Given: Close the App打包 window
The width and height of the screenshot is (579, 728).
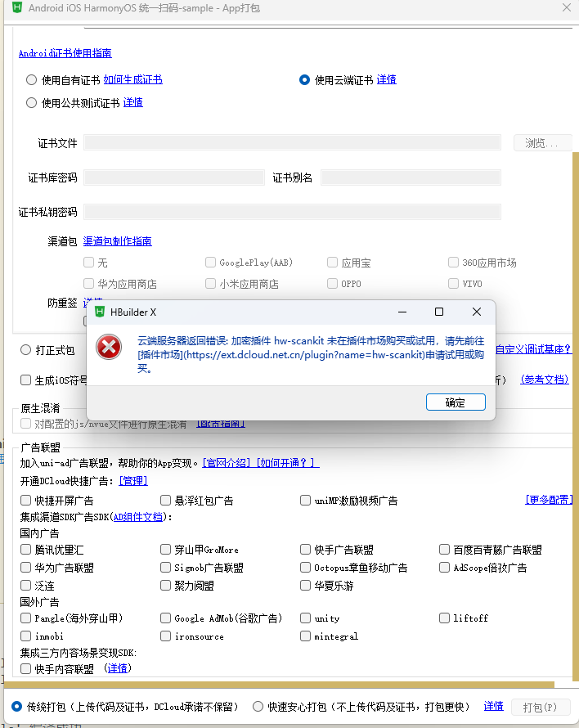Looking at the screenshot, I should tap(567, 7).
